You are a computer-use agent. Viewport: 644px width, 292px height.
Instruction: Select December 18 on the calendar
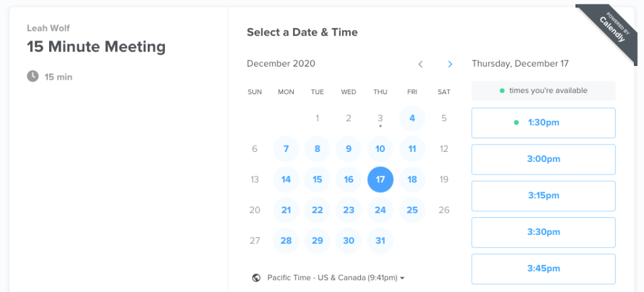pos(412,180)
